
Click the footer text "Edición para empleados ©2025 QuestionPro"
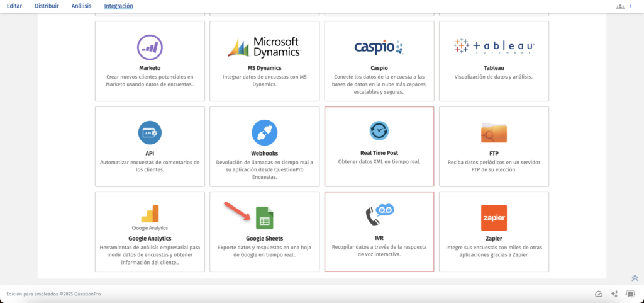[x=53, y=294]
